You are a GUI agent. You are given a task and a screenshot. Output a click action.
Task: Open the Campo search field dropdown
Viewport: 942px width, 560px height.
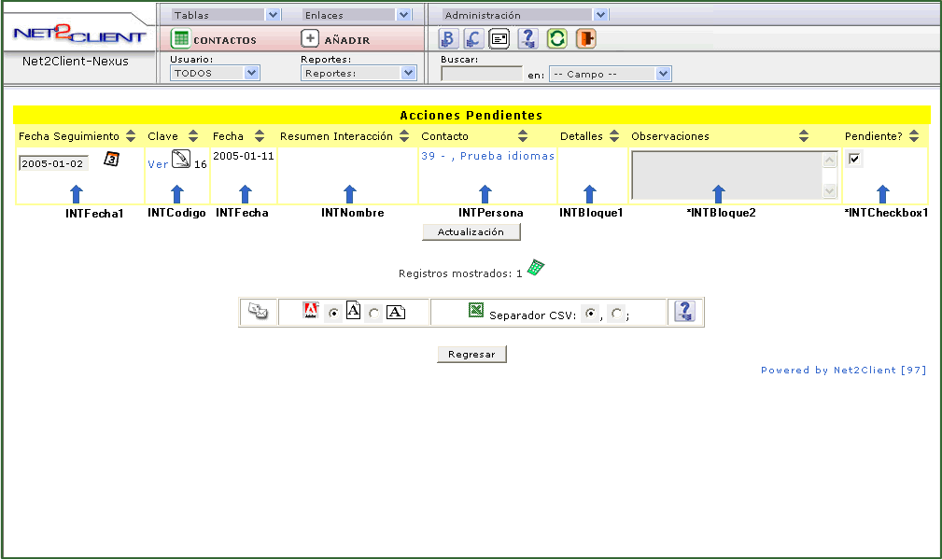point(610,74)
